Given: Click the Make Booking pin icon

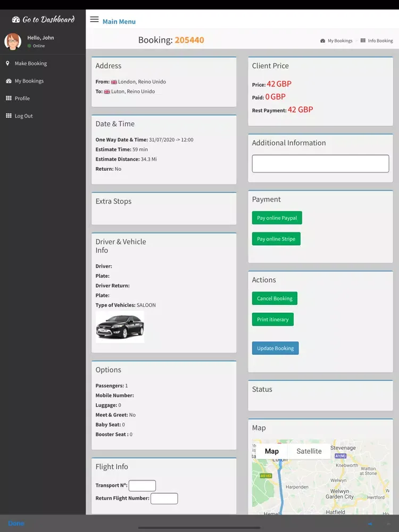Looking at the screenshot, I should click(x=8, y=63).
